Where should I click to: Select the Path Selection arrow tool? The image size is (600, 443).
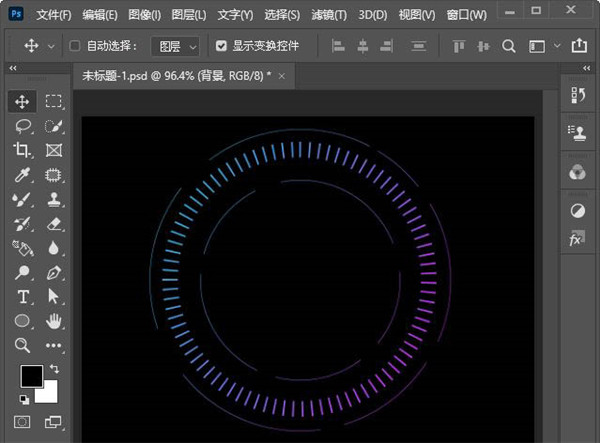[54, 296]
